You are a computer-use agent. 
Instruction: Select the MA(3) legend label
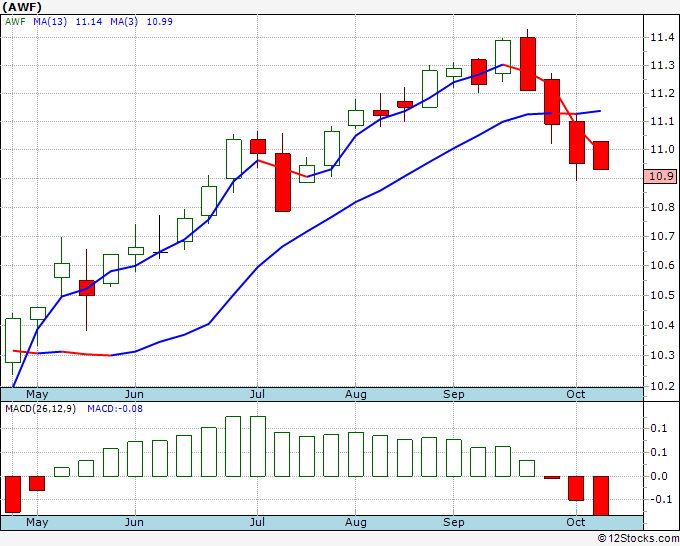124,21
